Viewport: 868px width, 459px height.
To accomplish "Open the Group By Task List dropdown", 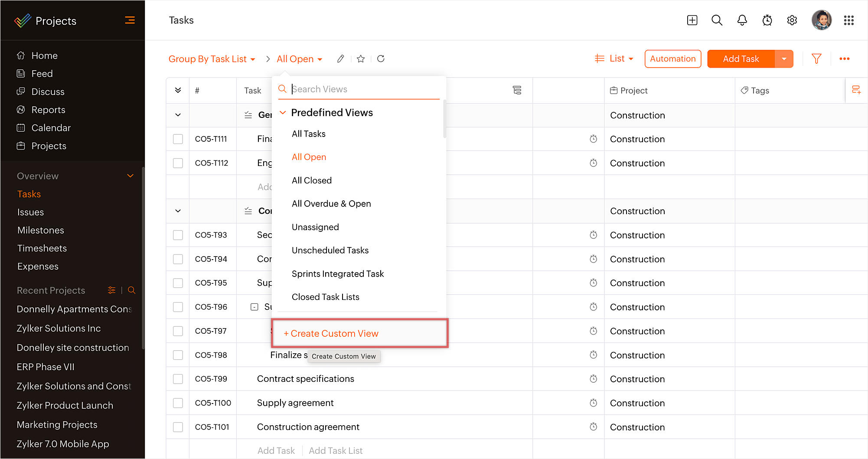I will tap(212, 59).
